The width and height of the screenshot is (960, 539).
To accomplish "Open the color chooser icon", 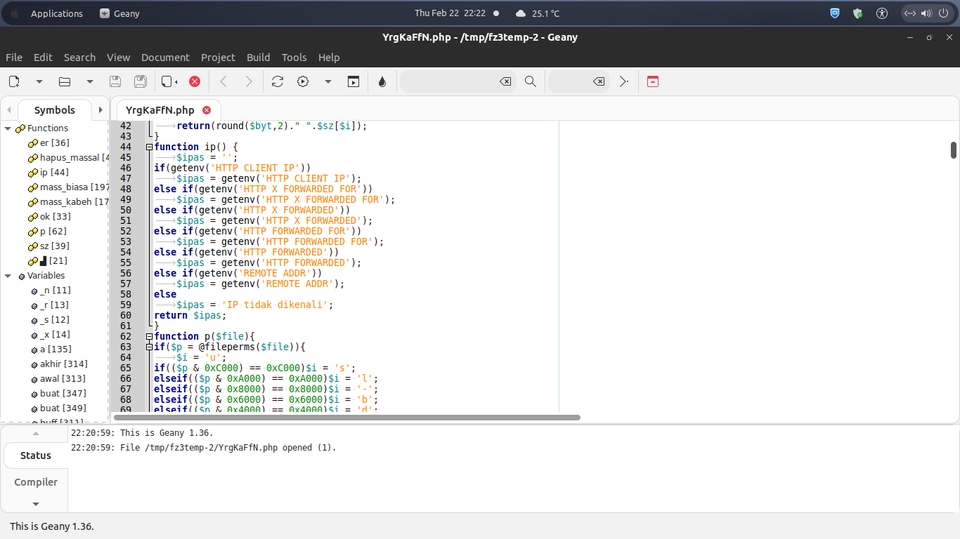I will 382,81.
